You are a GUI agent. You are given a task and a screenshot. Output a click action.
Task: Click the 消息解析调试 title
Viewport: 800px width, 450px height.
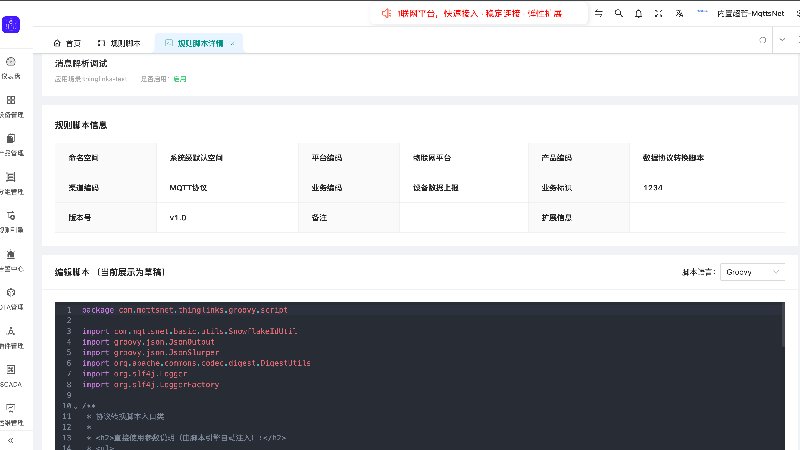(81, 63)
